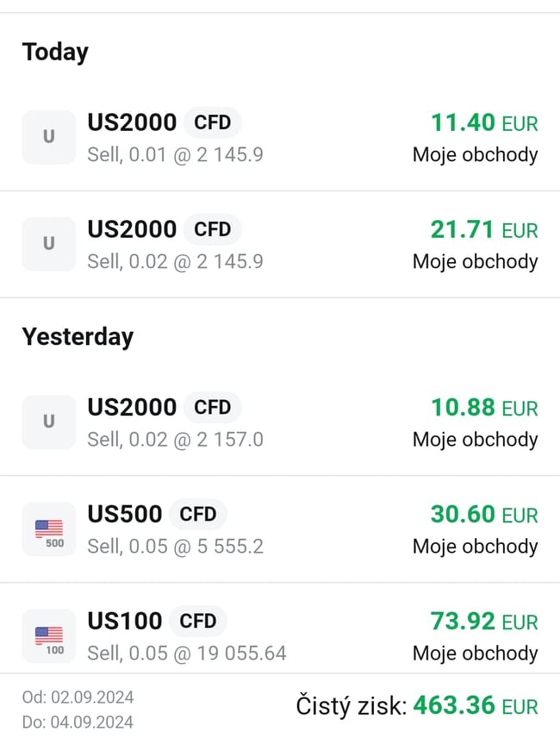Click the CFD badge next to US100

pyautogui.click(x=197, y=621)
